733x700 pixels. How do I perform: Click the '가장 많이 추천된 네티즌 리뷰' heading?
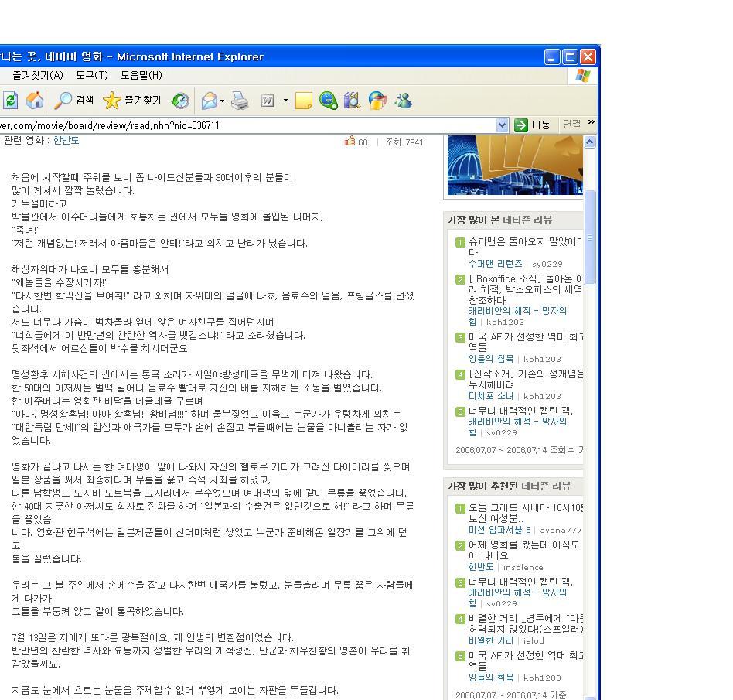(x=509, y=487)
